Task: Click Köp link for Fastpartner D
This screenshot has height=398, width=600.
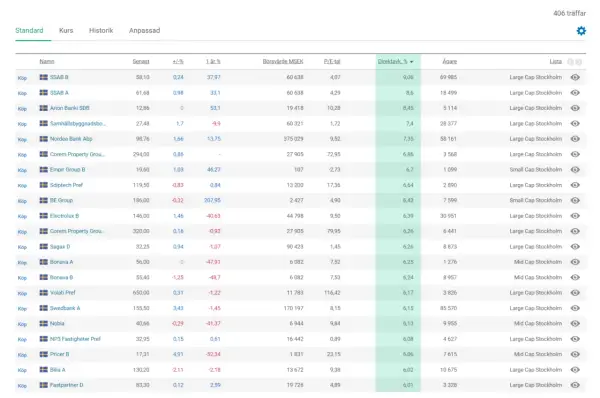Action: coord(22,385)
